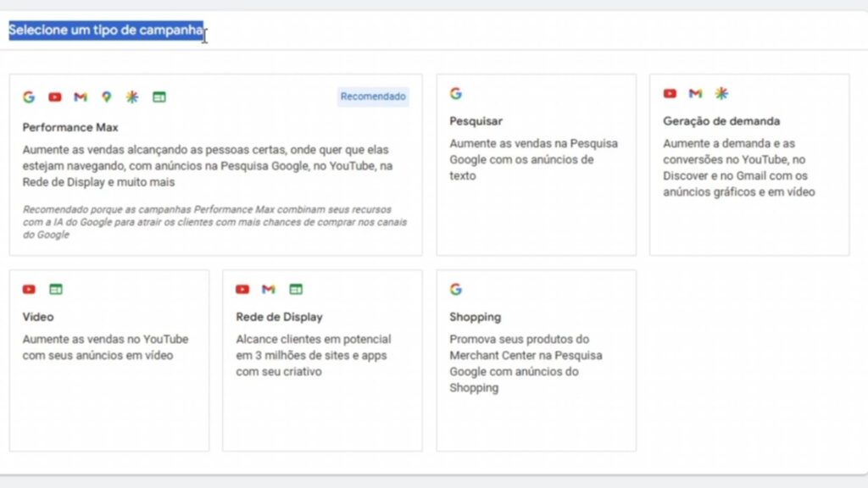Click the YouTube icon in Geração de demanda card
The width and height of the screenshot is (868, 488).
670,94
